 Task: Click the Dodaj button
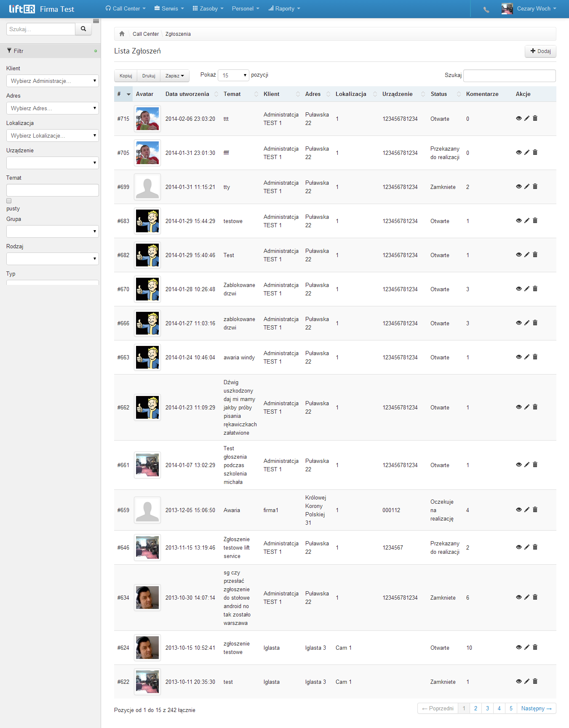[x=540, y=51]
